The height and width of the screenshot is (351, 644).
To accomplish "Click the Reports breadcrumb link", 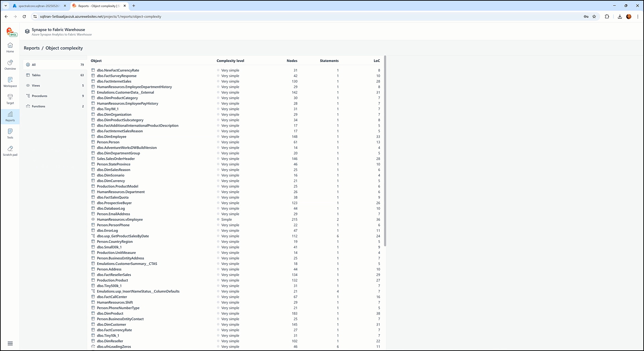I will [x=32, y=48].
